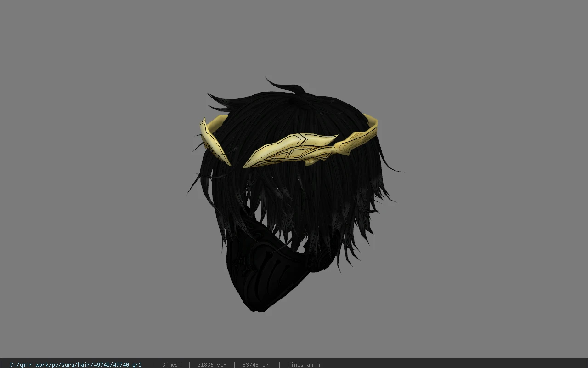Click the '53748 tri' triangle count
Image resolution: width=588 pixels, height=368 pixels.
pyautogui.click(x=257, y=365)
